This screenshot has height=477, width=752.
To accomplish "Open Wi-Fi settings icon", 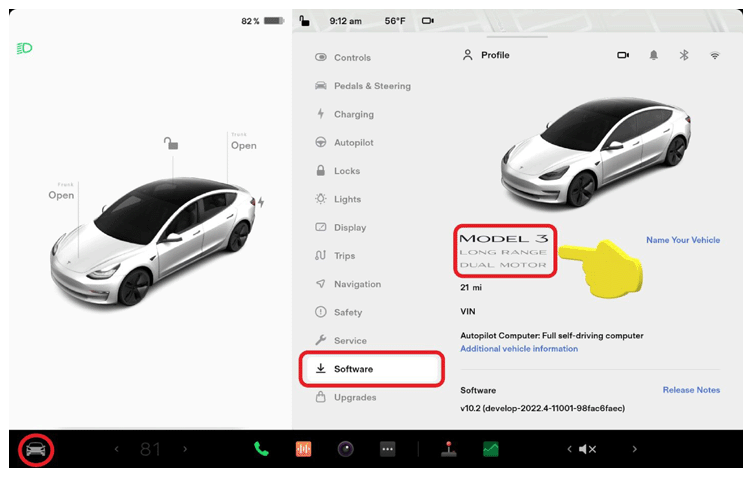I will 715,56.
